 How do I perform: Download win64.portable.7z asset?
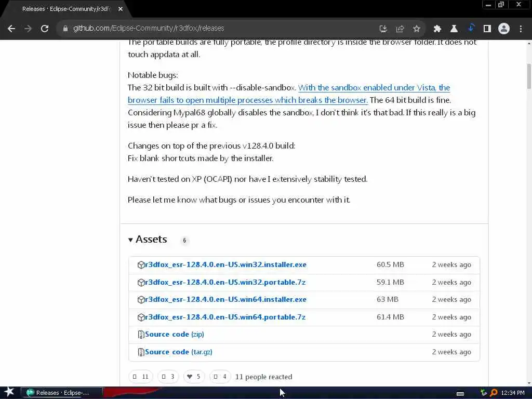[x=225, y=317]
